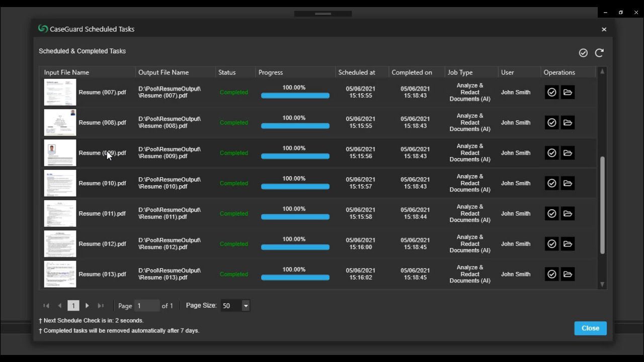Viewport: 644px width, 362px height.
Task: Click progress bar of Resume (013).pdf
Action: pyautogui.click(x=295, y=278)
